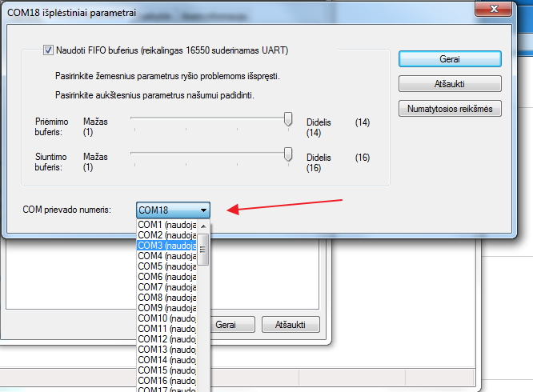Close the COM18 išplėstiniai parametrai window

(493, 9)
